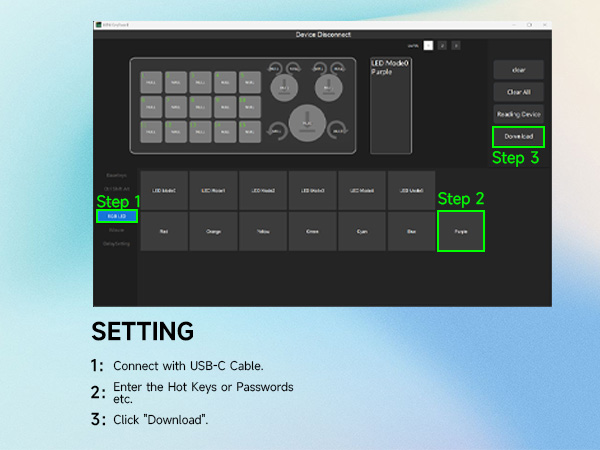Pick the Green LED color
Viewport: 600px width, 450px height.
[x=313, y=232]
